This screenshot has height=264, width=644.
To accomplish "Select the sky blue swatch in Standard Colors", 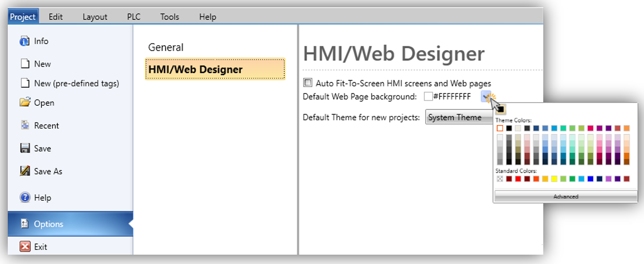I will 581,179.
